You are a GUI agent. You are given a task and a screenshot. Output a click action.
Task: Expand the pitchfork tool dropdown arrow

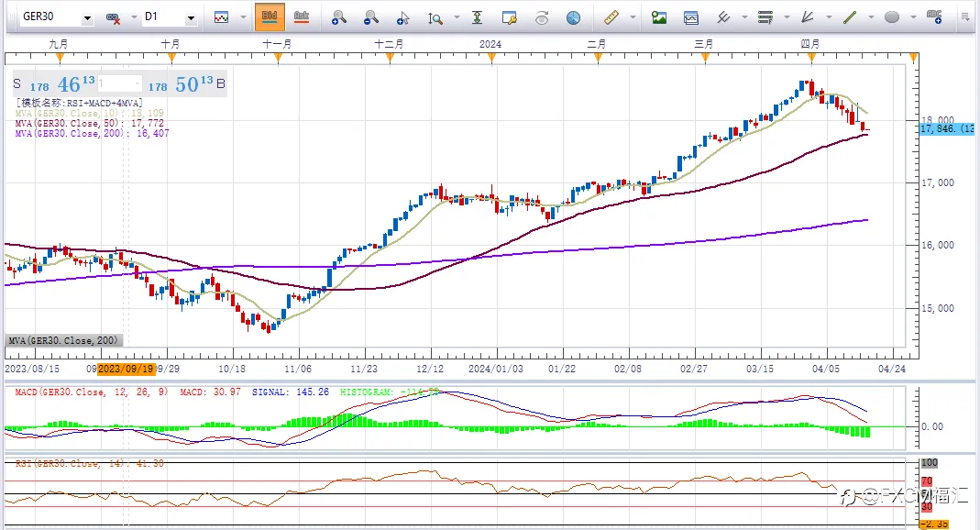click(744, 17)
